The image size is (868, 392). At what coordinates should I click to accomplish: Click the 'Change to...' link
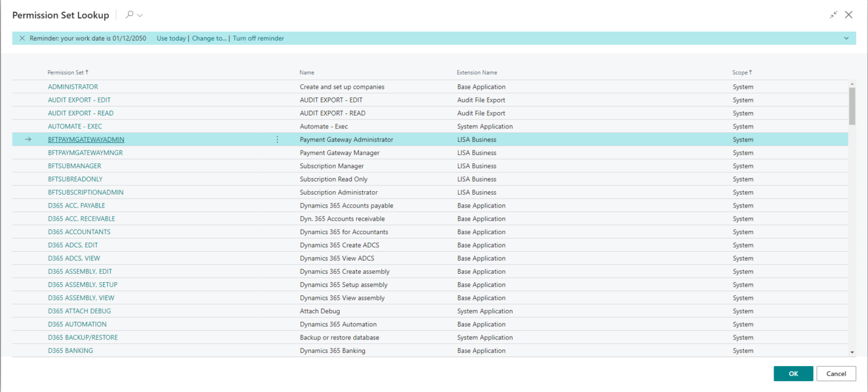point(209,38)
